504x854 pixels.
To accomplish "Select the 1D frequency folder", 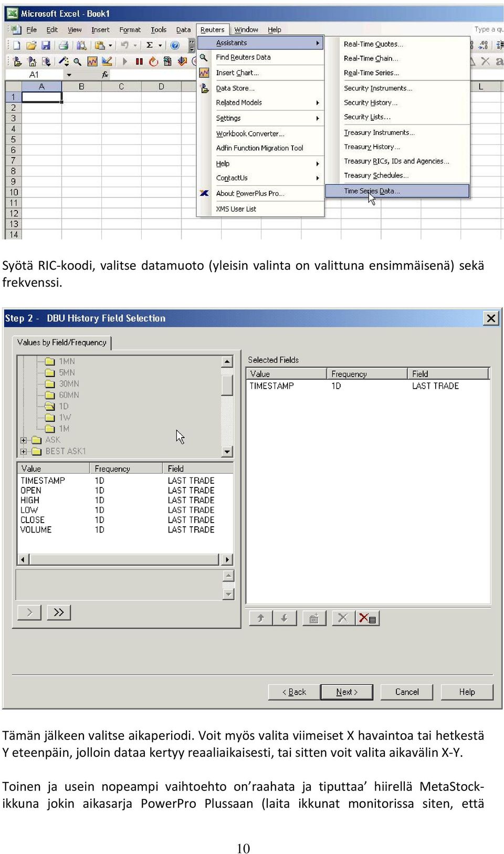I will coord(57,407).
